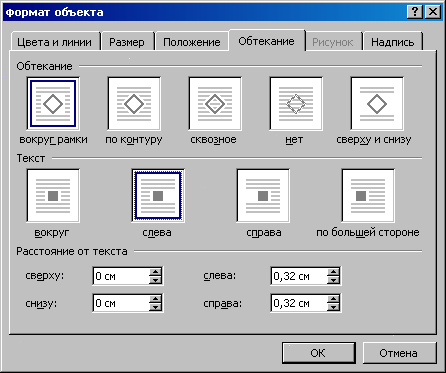Switch to the «Надпись» tab
Image resolution: width=446 pixels, height=373 pixels.
tap(393, 42)
